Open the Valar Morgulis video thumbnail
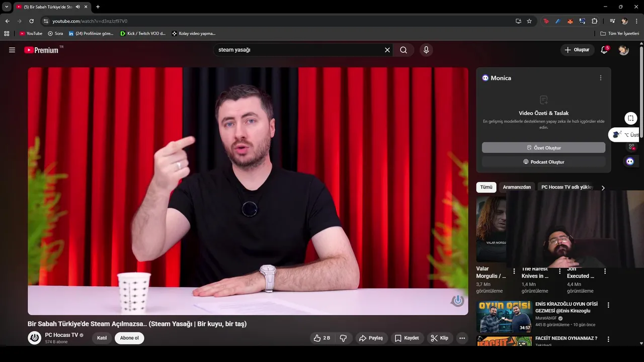644x362 pixels. click(x=491, y=229)
